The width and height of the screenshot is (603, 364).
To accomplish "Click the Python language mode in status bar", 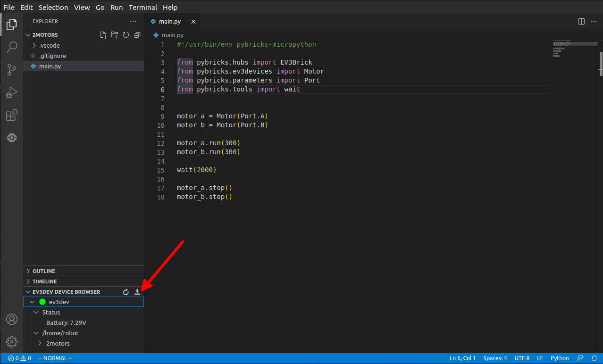I will coord(560,358).
